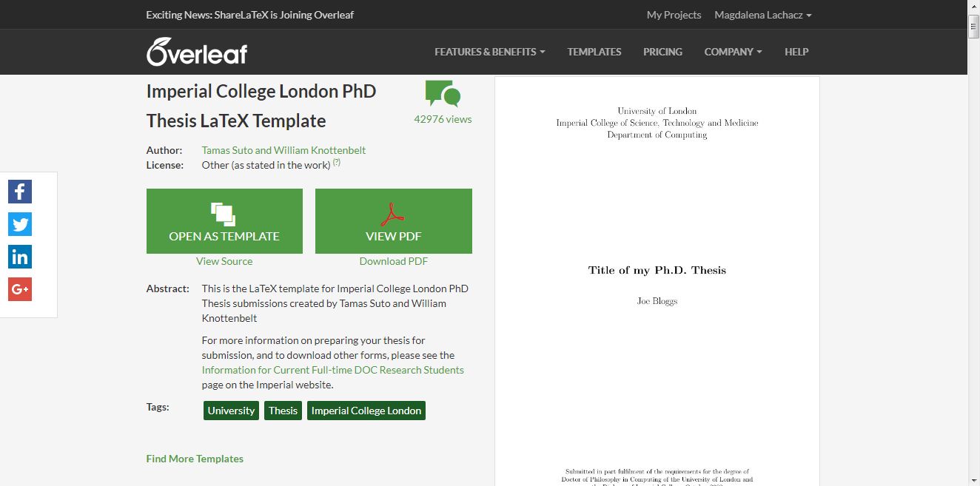Click Open as Template button
Screen dimensions: 980x486
pos(224,221)
